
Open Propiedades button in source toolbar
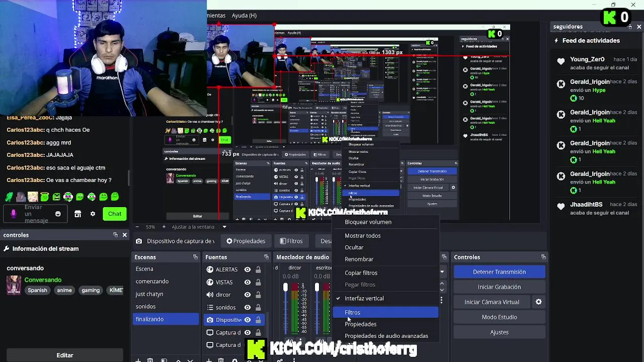246,241
